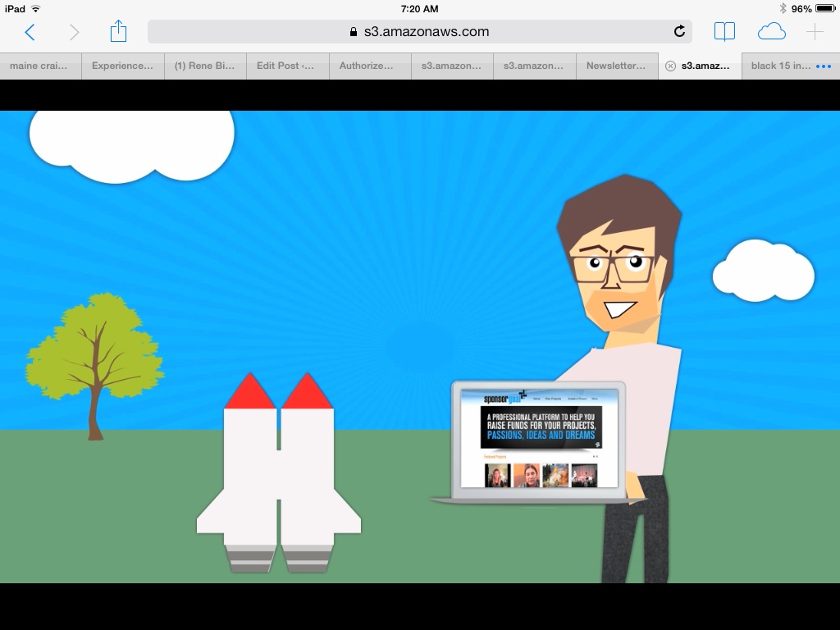Show iCloud Tabs via cloud icon
The image size is (840, 630).
click(771, 32)
